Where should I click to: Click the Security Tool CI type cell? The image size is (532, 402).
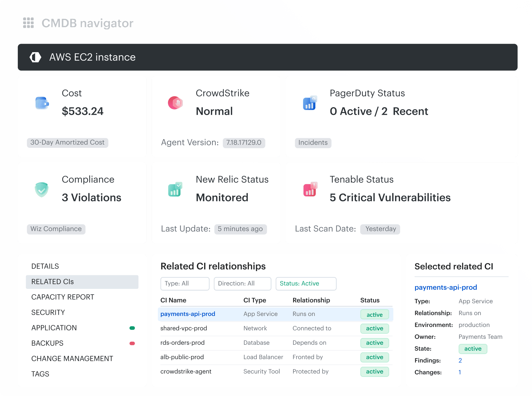262,372
